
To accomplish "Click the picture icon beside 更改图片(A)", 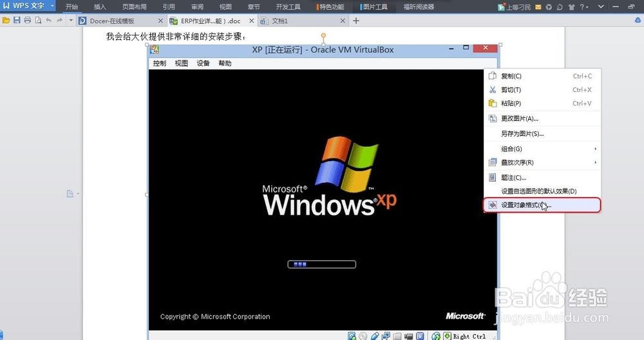I will coord(493,118).
